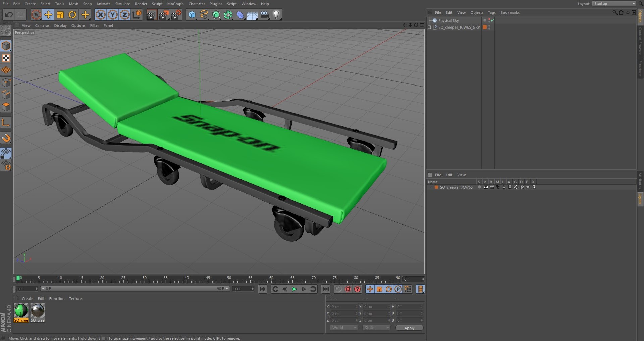The width and height of the screenshot is (644, 341).
Task: Click the Apply button
Action: point(409,328)
